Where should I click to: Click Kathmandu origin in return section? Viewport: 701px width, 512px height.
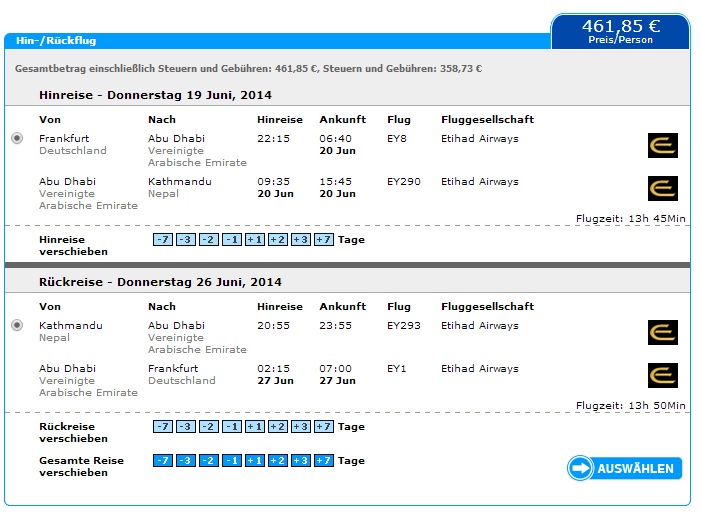[71, 326]
